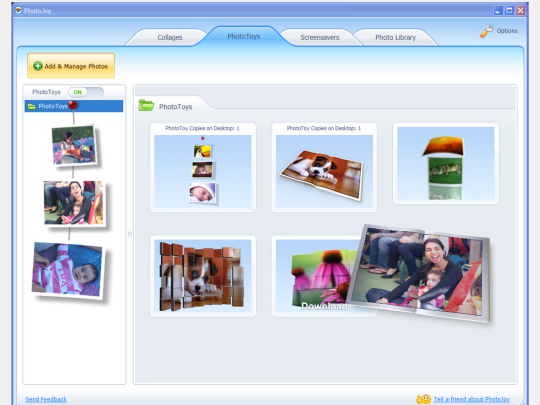Click the top hanging photo of the picnic
The width and height of the screenshot is (540, 405).
coord(74,145)
